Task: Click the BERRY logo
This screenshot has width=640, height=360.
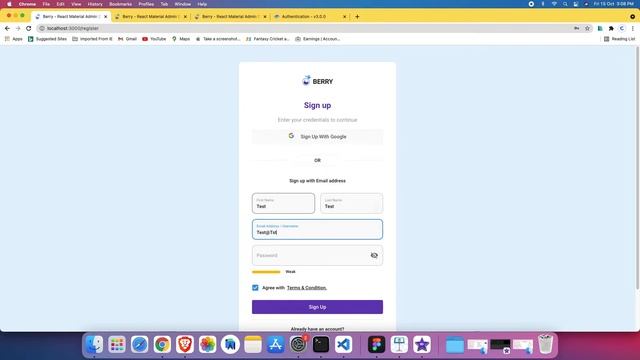Action: 317,81
